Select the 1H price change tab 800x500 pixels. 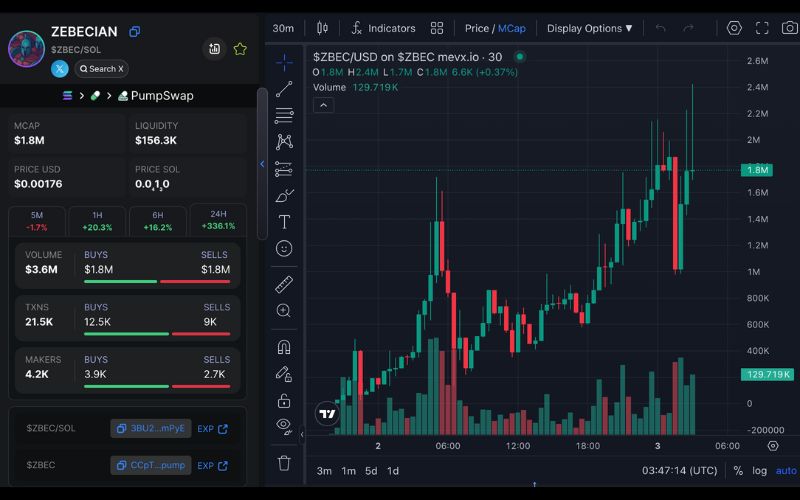click(97, 221)
